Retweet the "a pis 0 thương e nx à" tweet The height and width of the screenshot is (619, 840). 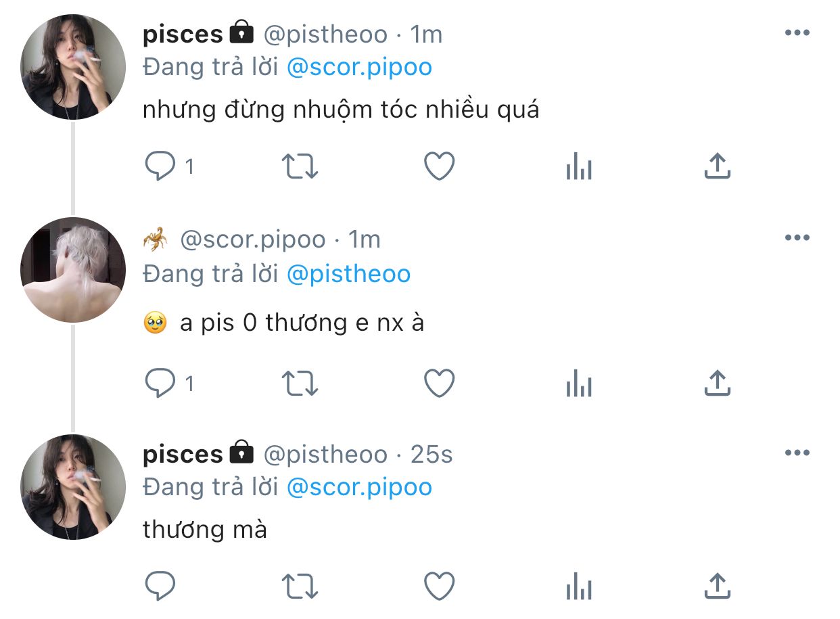pyautogui.click(x=300, y=384)
